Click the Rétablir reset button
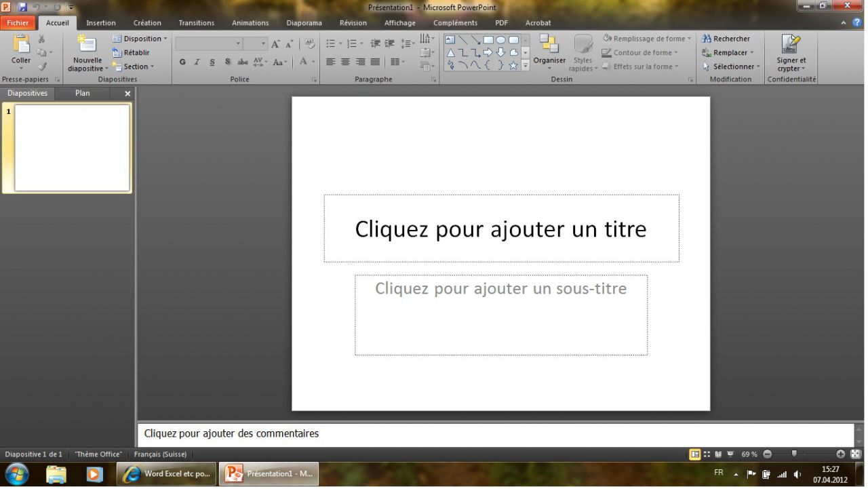Viewport: 868px width, 489px height. point(131,53)
